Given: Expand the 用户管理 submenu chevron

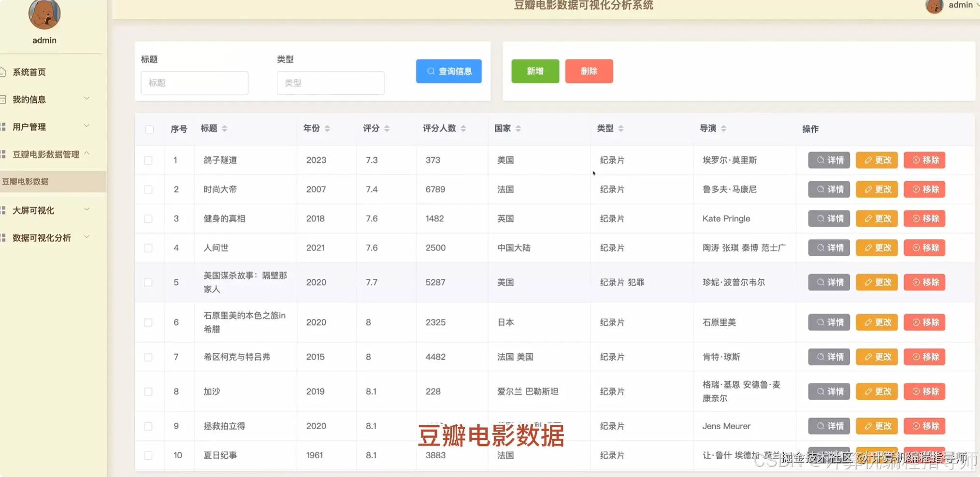Looking at the screenshot, I should click(x=87, y=126).
